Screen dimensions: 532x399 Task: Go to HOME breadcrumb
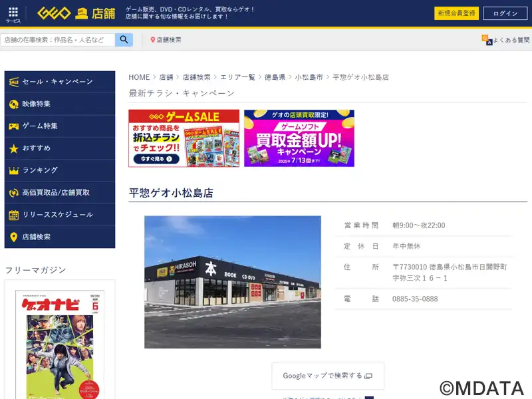[139, 77]
